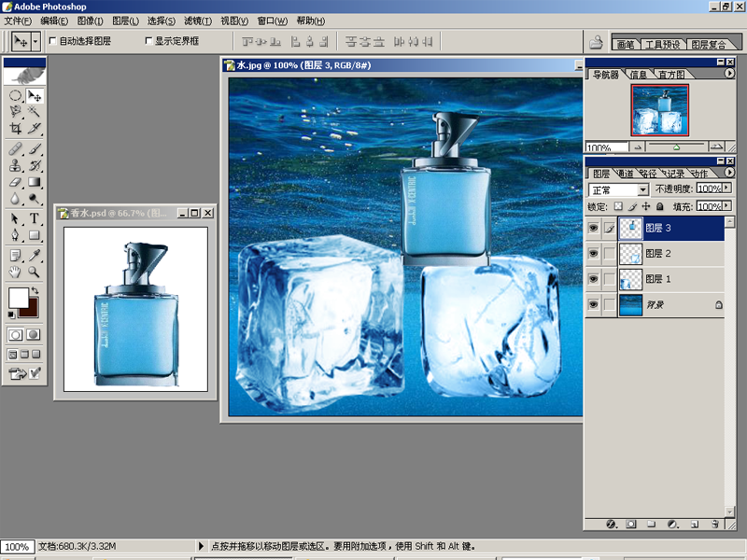747x560 pixels.
Task: Select the Brush tool
Action: (35, 148)
